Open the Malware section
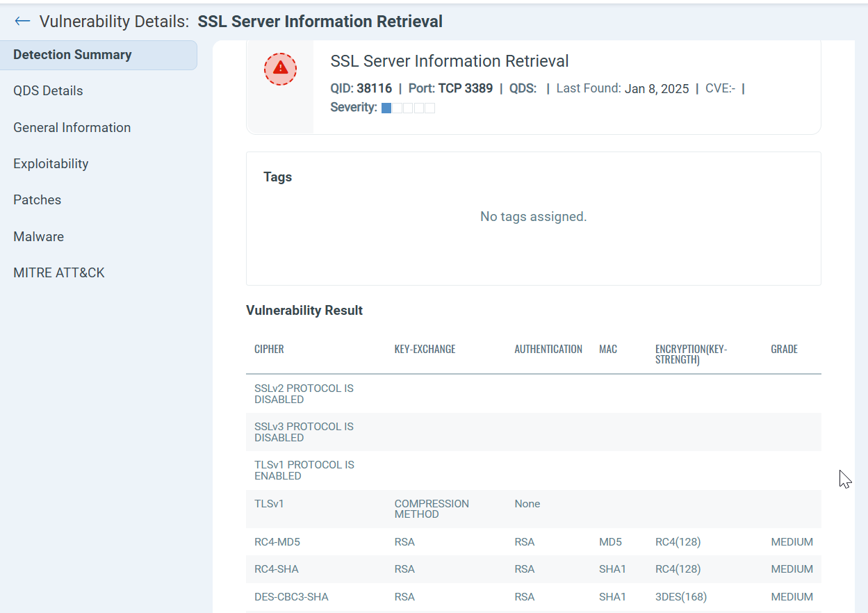Viewport: 868px width, 613px height. tap(38, 236)
